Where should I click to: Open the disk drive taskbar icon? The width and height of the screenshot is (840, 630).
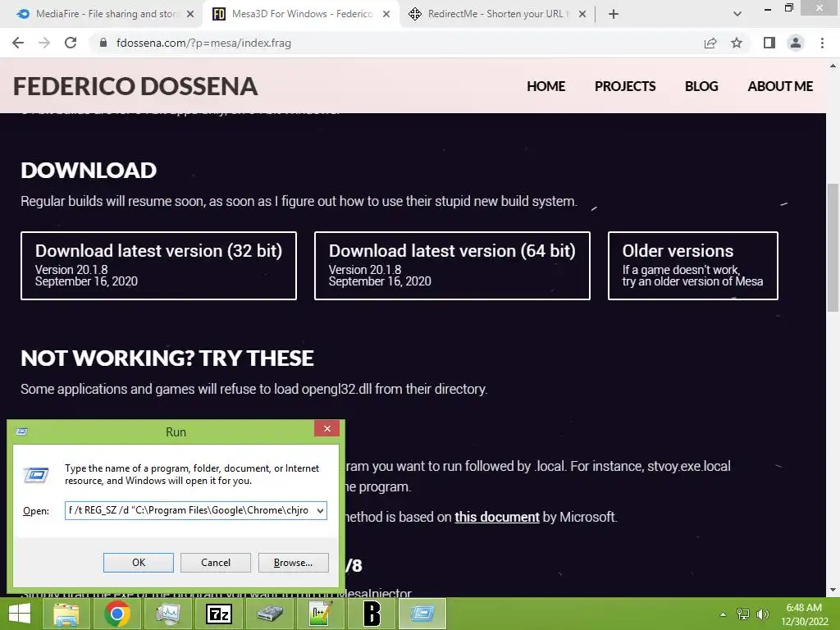tap(270, 614)
